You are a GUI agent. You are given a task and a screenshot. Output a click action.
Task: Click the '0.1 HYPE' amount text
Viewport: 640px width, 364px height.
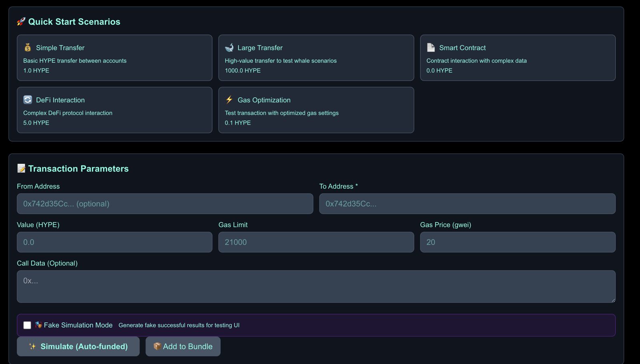pyautogui.click(x=238, y=123)
